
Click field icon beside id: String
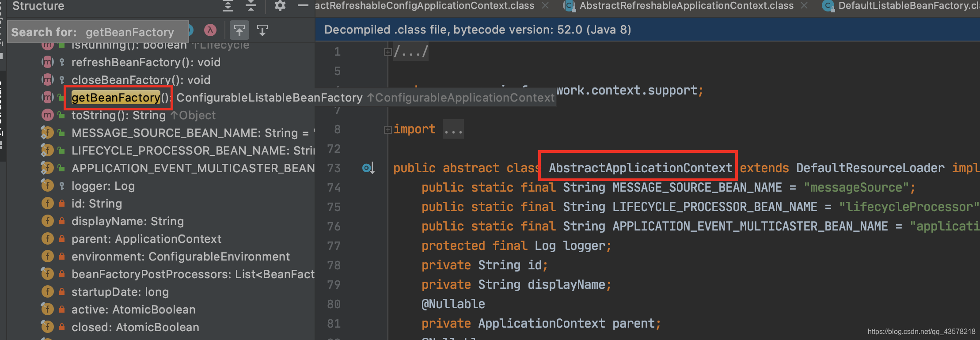tap(47, 204)
